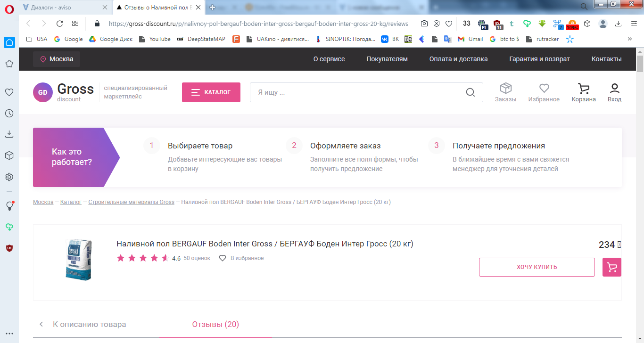Open green download arrow extension
The image size is (644, 343).
coord(542,24)
